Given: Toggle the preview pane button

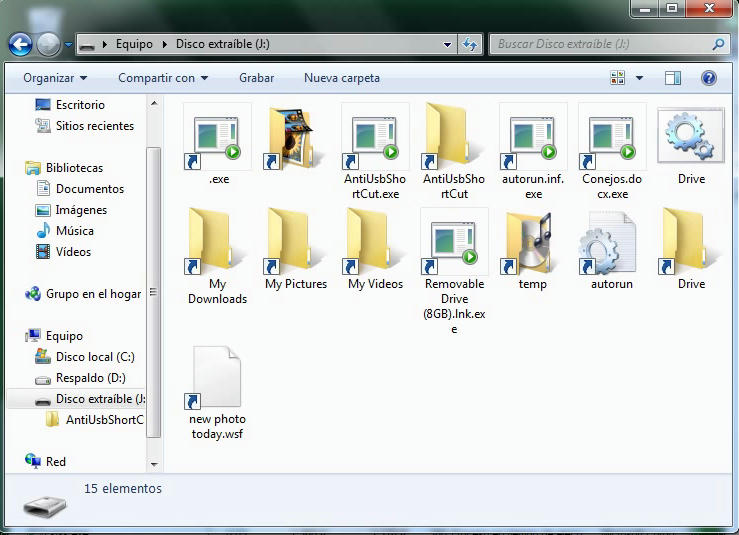Looking at the screenshot, I should [x=673, y=78].
